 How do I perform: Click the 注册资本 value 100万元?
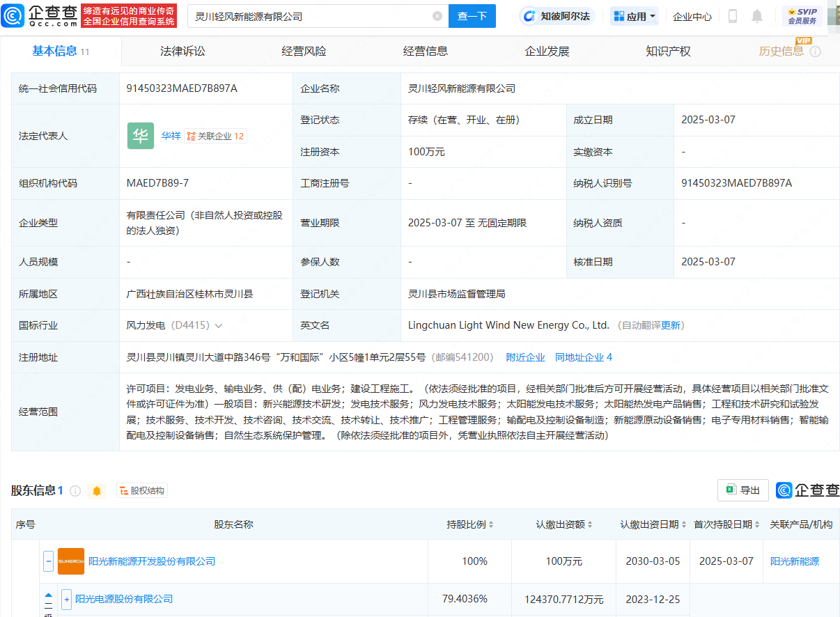(x=426, y=152)
